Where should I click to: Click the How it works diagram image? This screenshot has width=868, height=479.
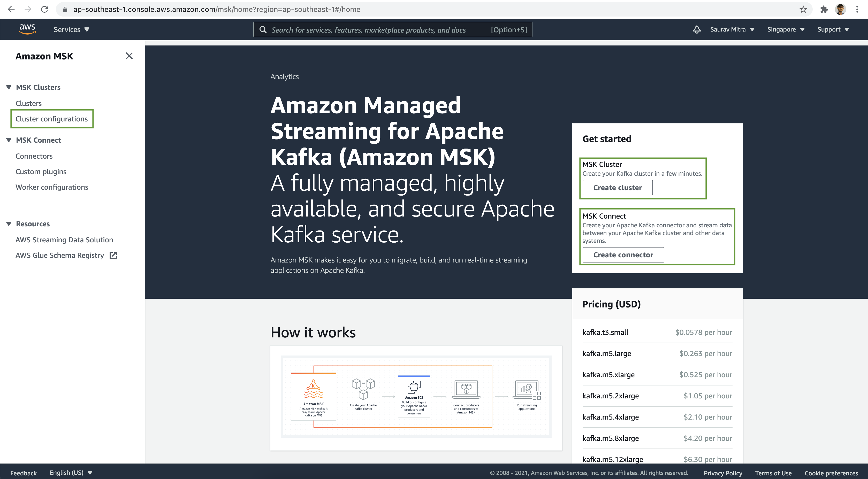[416, 397]
